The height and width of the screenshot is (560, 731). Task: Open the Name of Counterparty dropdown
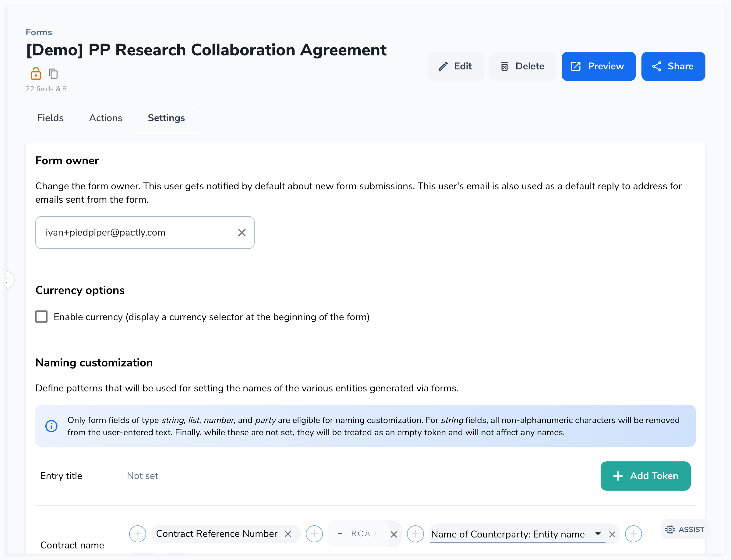[598, 534]
